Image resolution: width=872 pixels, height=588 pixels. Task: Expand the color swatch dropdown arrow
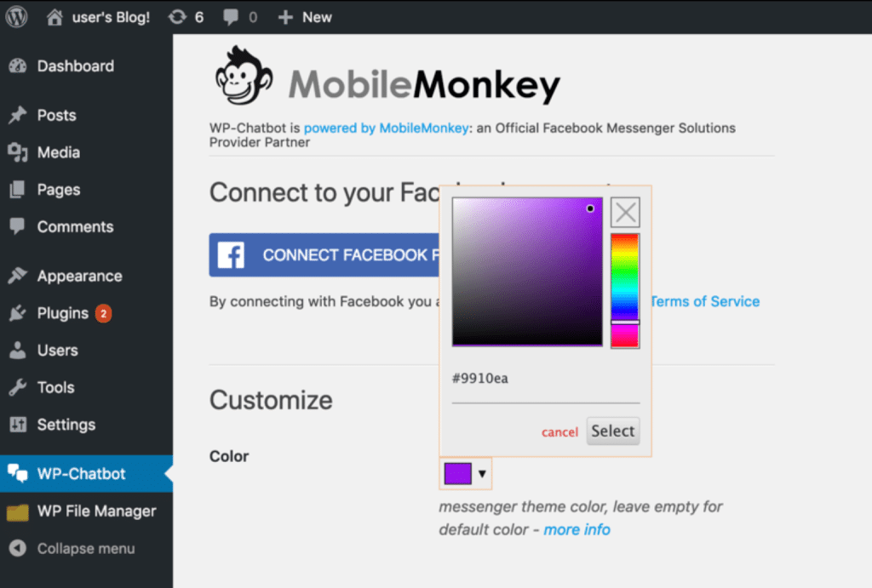pos(482,474)
